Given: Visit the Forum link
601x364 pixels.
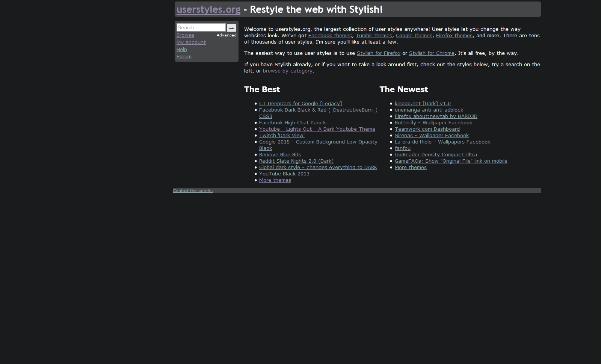Looking at the screenshot, I should pos(184,57).
